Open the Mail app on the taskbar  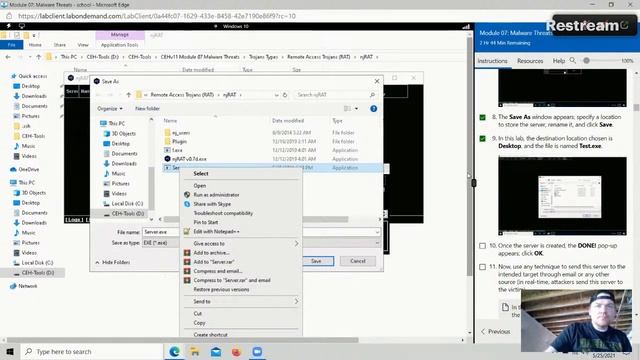point(216,351)
